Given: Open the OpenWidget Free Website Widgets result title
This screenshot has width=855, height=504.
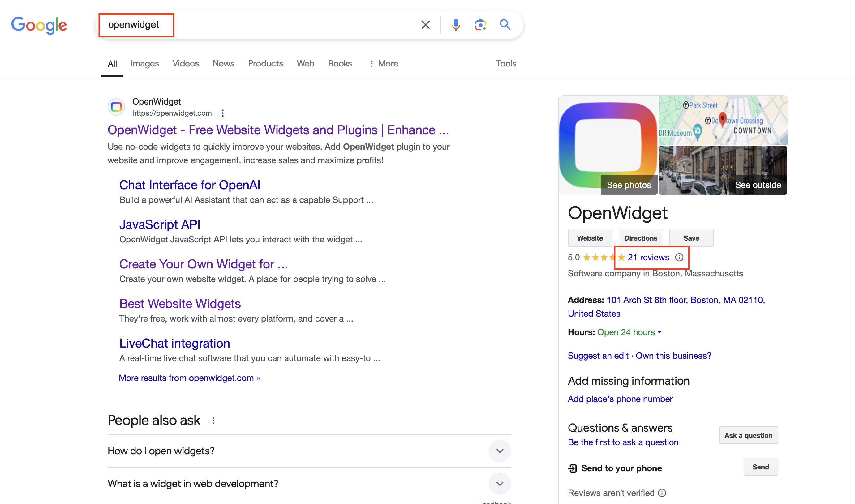Looking at the screenshot, I should pyautogui.click(x=278, y=130).
